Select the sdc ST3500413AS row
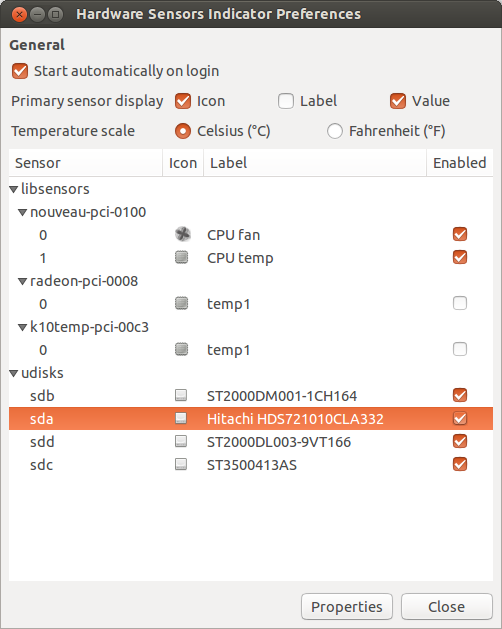The height and width of the screenshot is (629, 502). pyautogui.click(x=251, y=465)
